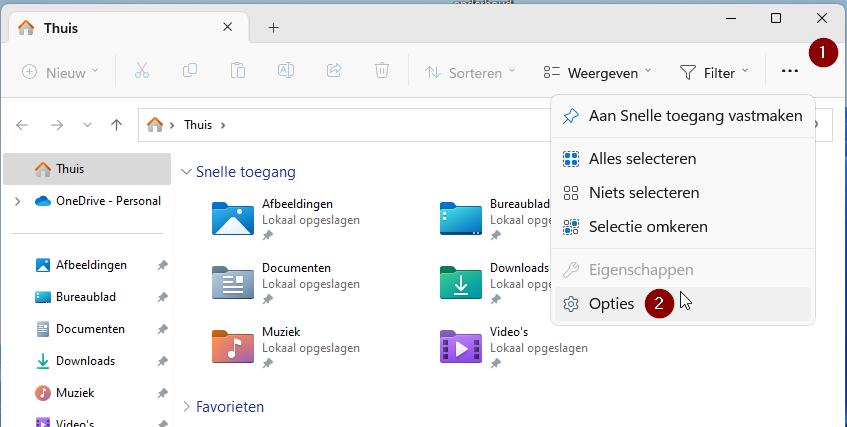Select OneDrive - Personal in sidebar
This screenshot has width=847, height=427.
(97, 201)
